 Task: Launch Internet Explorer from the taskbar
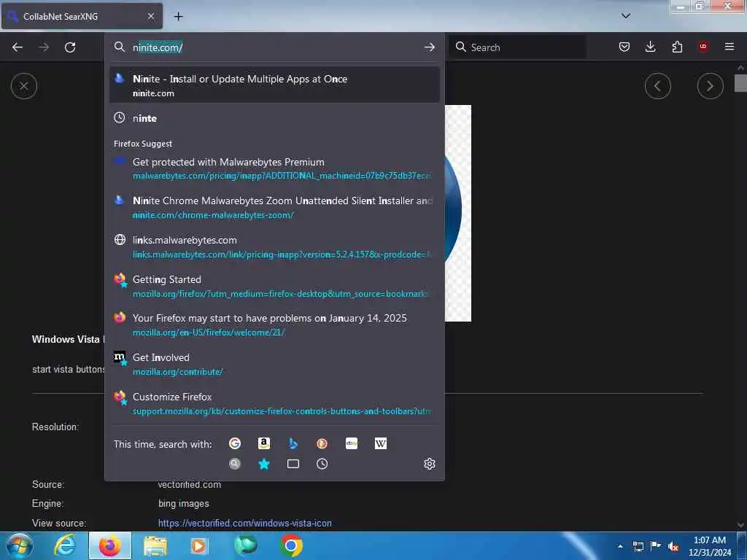coord(65,546)
